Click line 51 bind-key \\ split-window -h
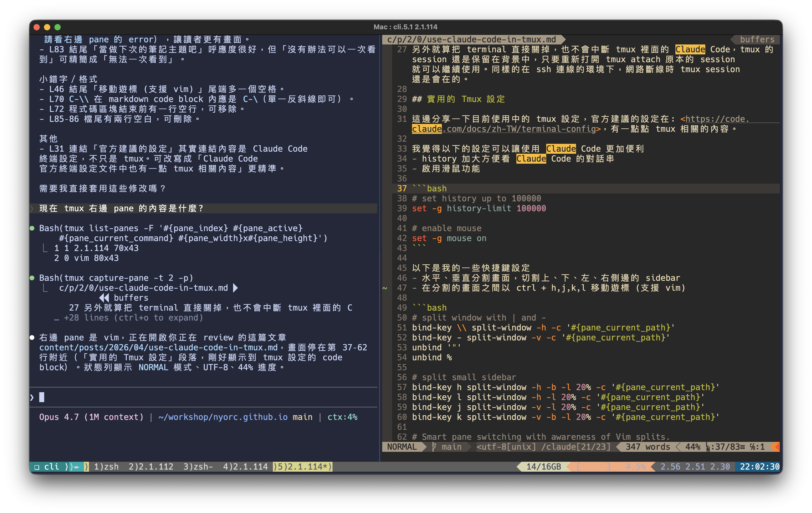 (x=543, y=328)
